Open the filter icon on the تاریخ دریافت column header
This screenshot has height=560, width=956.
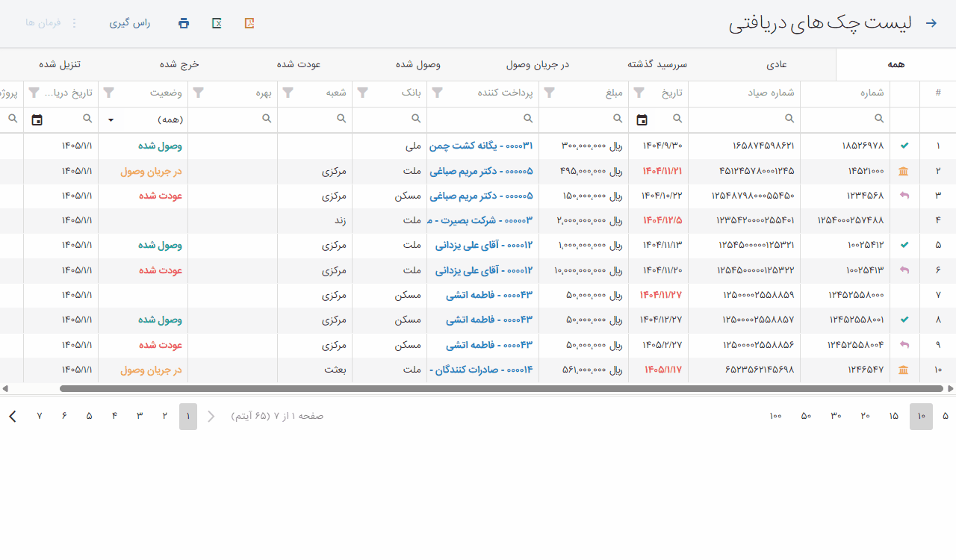34,93
